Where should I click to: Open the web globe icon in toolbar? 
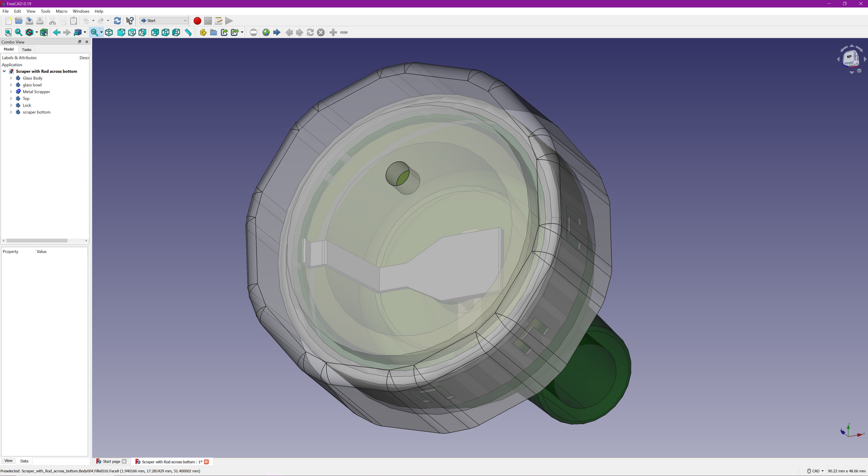point(266,32)
